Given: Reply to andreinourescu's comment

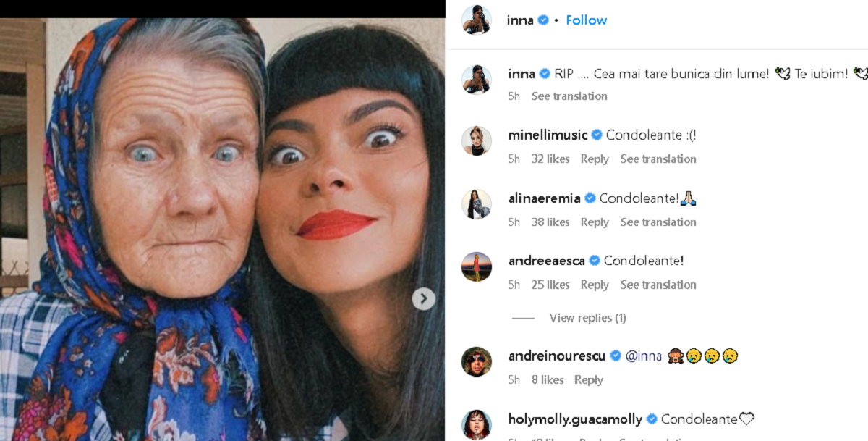Looking at the screenshot, I should pyautogui.click(x=589, y=380).
